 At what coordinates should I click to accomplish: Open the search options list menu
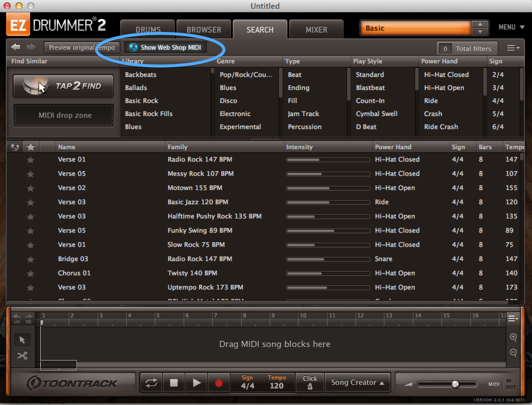click(513, 48)
